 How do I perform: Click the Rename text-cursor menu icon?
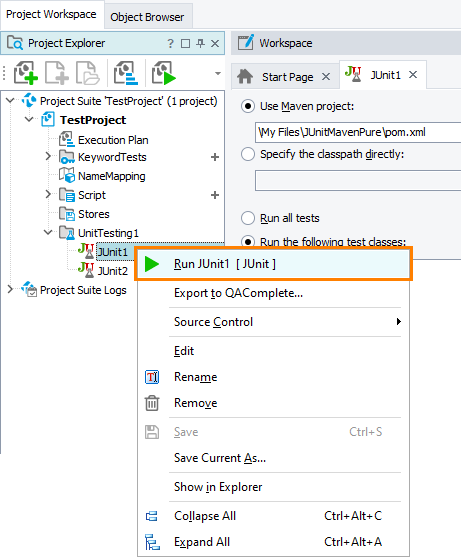point(152,377)
